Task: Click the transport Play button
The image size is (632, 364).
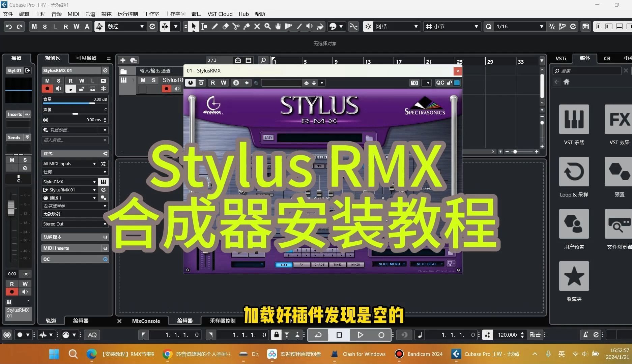Action: click(360, 335)
